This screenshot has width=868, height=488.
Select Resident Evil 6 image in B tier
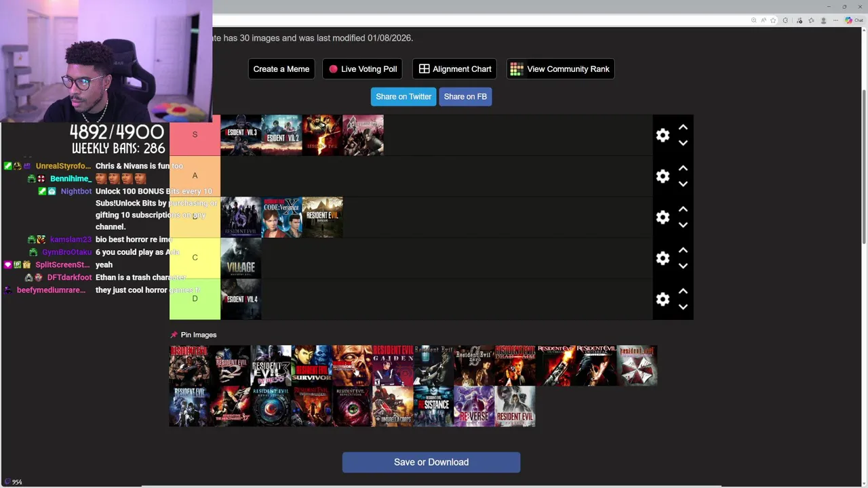(241, 217)
